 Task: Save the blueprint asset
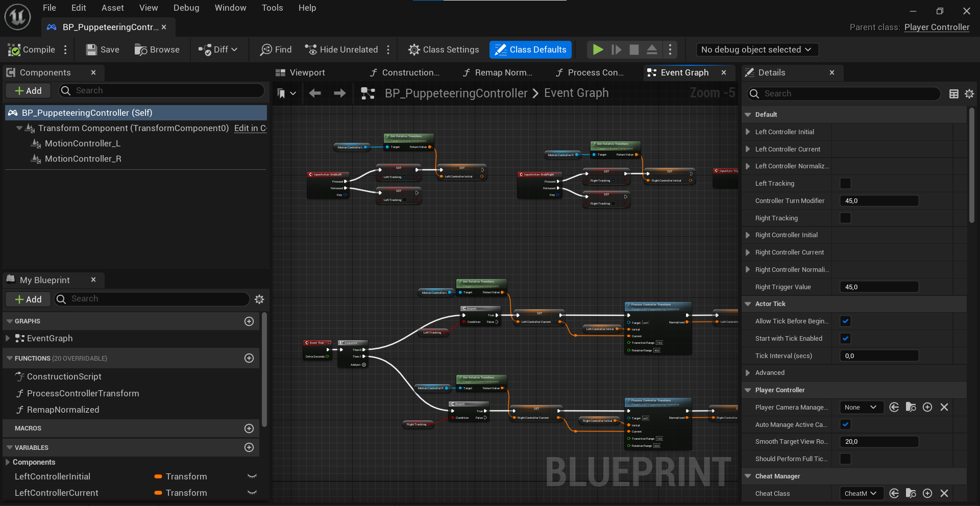click(x=102, y=49)
